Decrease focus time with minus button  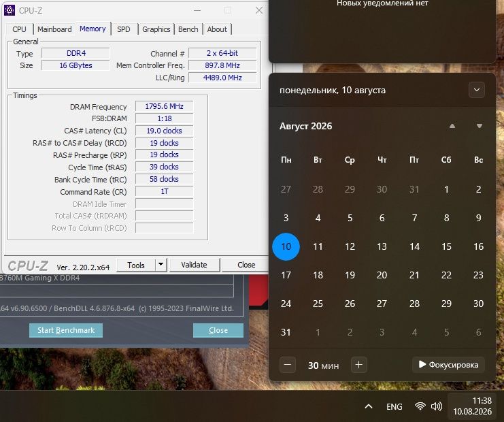pos(288,365)
